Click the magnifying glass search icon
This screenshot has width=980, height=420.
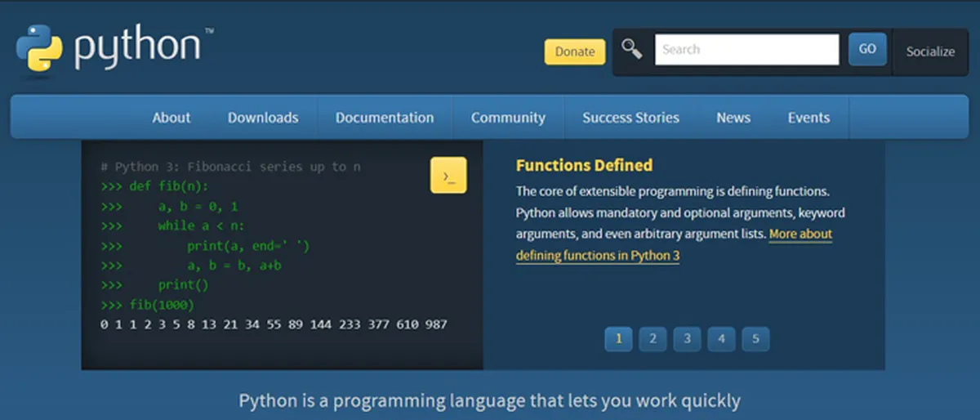coord(632,49)
